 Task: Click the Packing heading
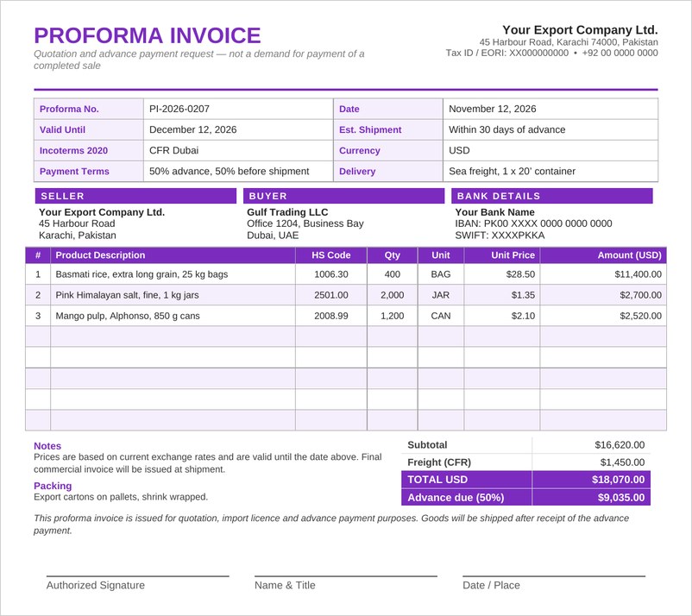click(53, 486)
